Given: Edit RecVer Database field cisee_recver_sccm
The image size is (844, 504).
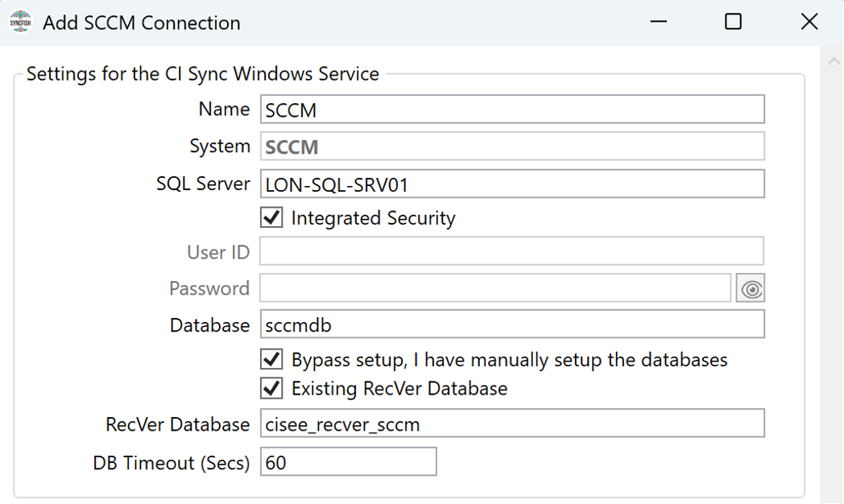Looking at the screenshot, I should click(512, 423).
